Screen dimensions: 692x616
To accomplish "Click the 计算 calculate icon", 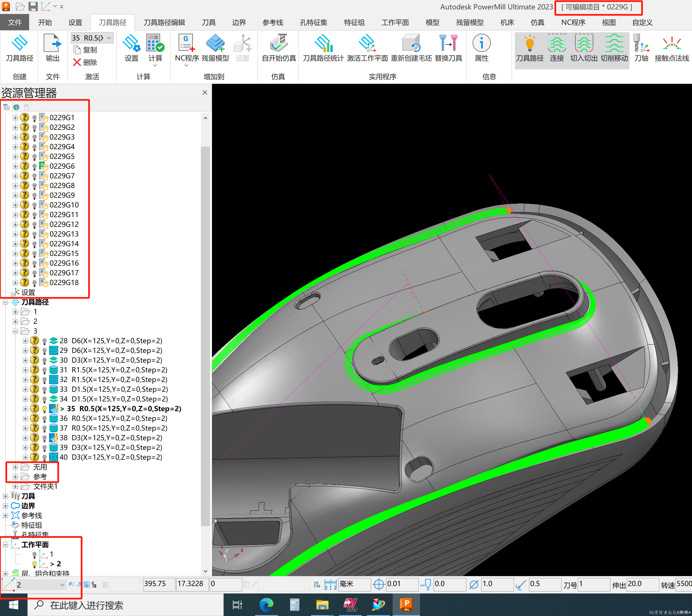I will tap(155, 43).
